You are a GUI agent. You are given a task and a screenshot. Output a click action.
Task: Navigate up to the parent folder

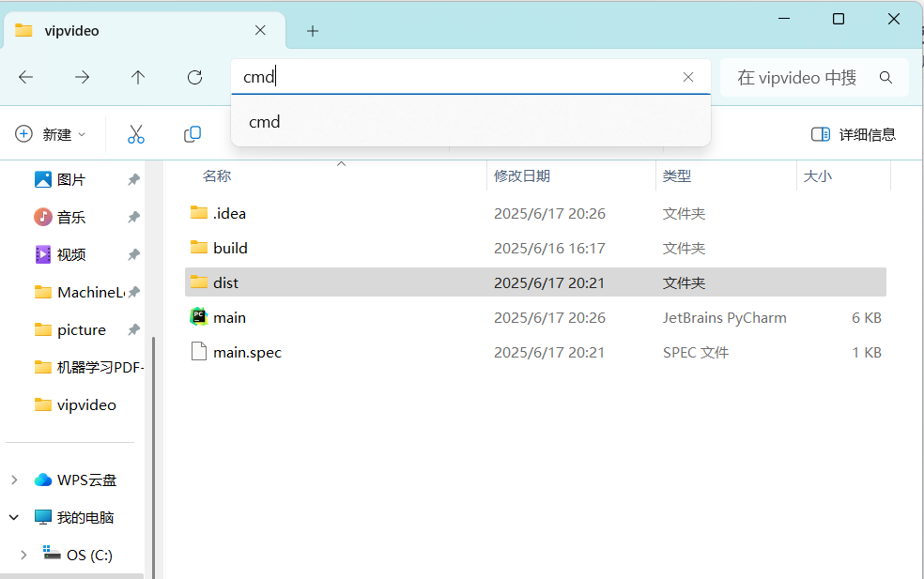138,77
